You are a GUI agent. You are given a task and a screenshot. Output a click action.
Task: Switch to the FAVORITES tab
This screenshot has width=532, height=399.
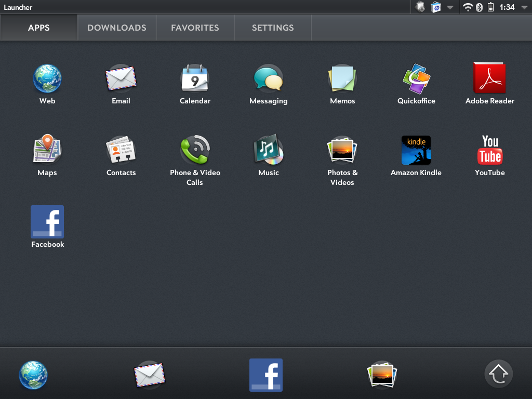pos(195,28)
